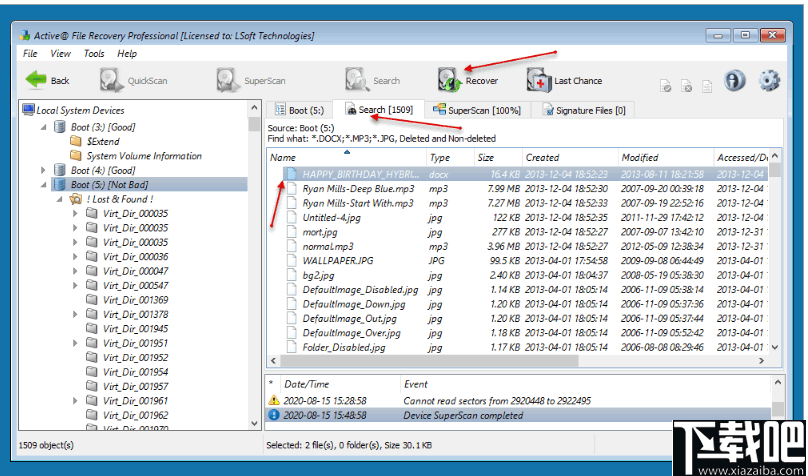This screenshot has width=808, height=476.
Task: Sort files by the Size column header
Action: pyautogui.click(x=497, y=157)
